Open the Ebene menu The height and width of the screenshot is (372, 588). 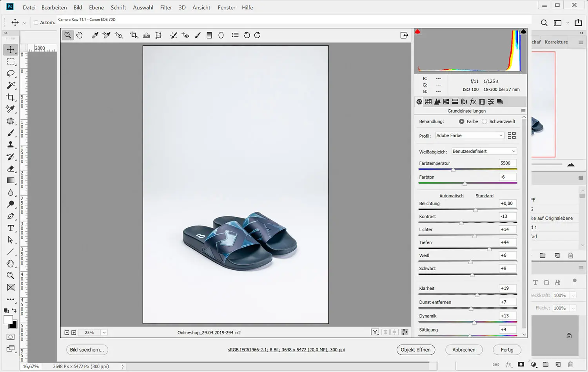(96, 7)
